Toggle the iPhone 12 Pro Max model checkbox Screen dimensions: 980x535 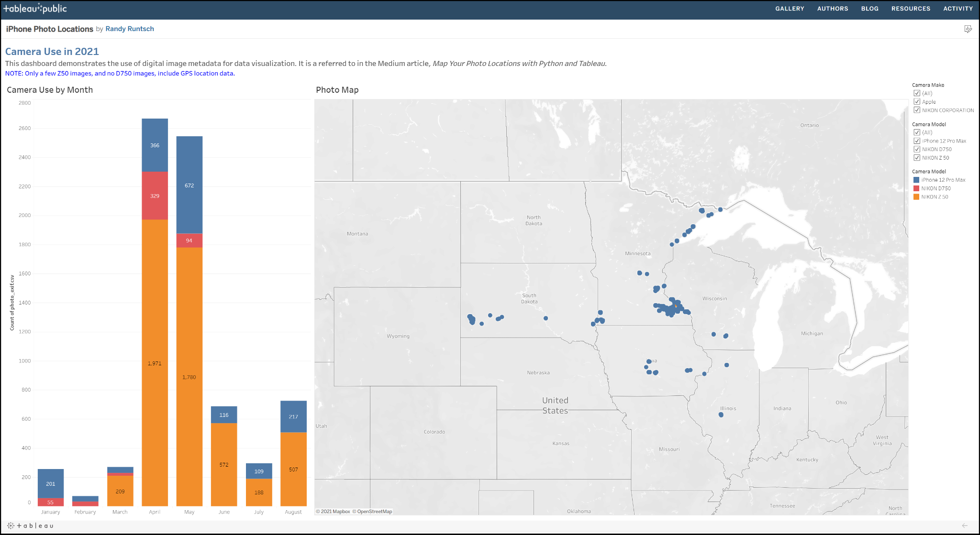pos(917,141)
